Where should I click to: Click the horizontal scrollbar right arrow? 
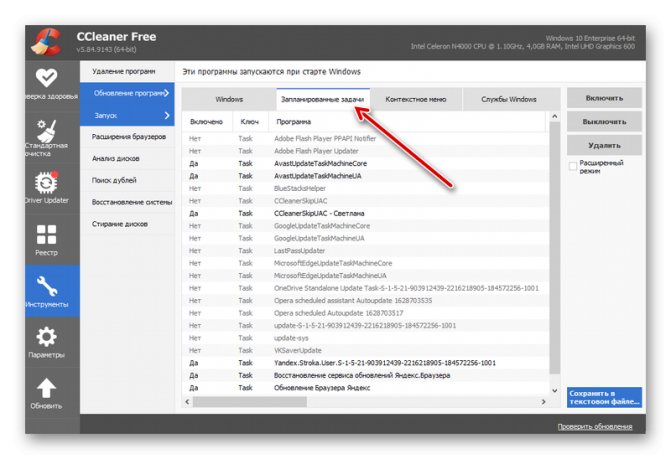coord(543,402)
